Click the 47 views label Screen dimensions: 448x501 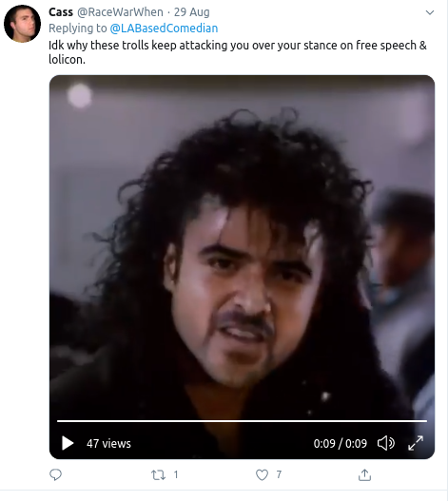[x=108, y=444]
